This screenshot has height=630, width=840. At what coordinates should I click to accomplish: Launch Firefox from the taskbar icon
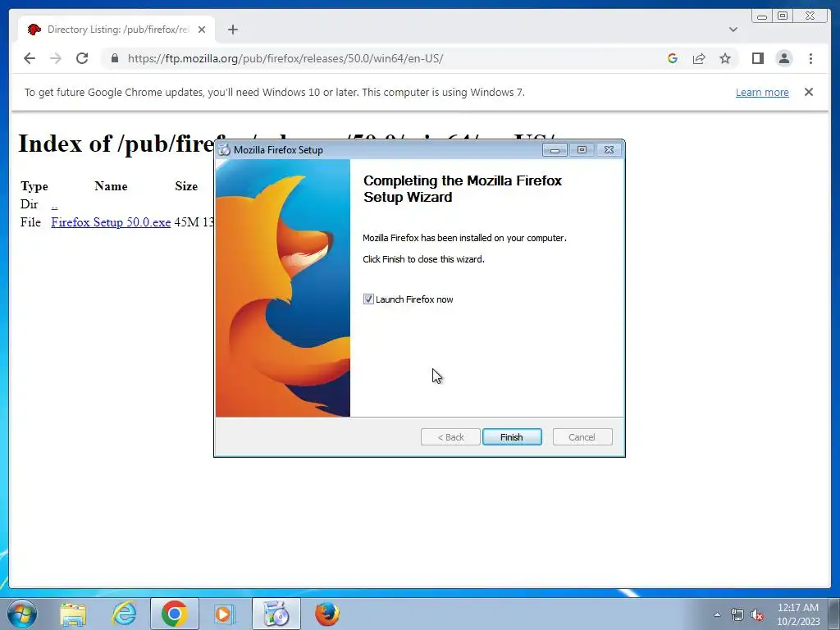pos(326,614)
